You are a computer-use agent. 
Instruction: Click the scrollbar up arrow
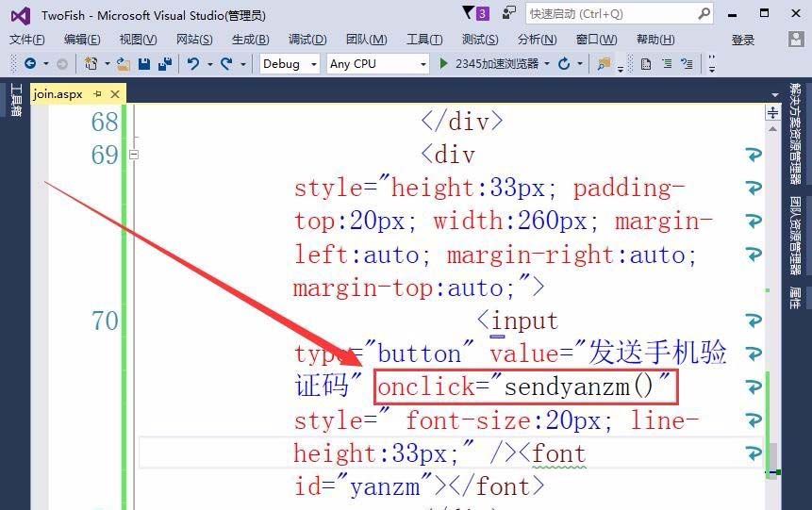(772, 129)
